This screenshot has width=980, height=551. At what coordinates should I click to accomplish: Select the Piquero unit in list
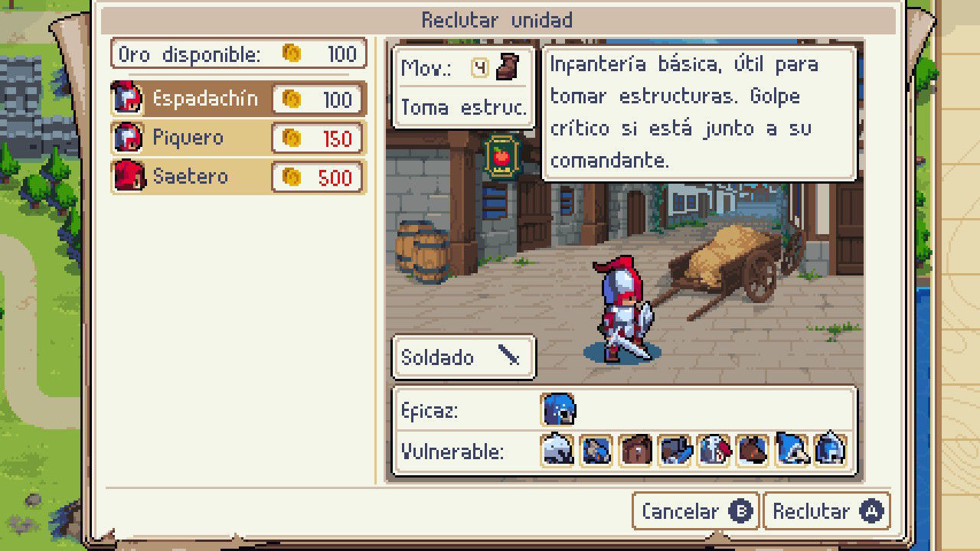click(239, 139)
